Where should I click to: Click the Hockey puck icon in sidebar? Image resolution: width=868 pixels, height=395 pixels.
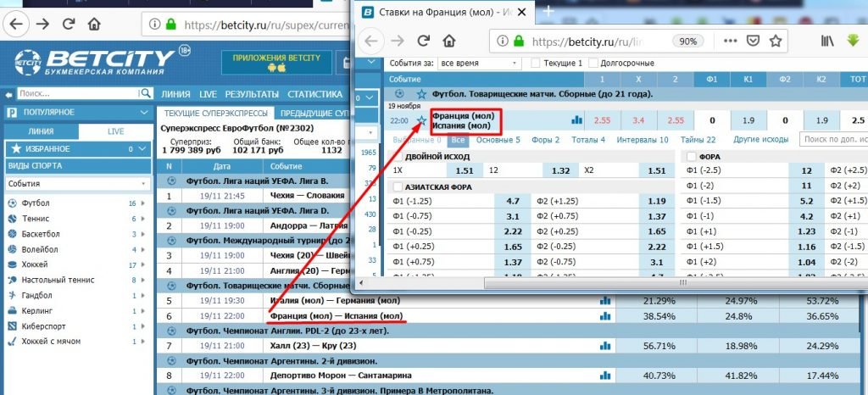click(x=12, y=264)
